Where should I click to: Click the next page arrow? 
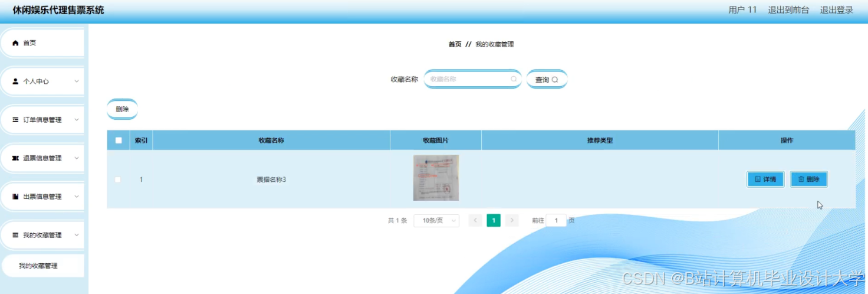[x=512, y=221]
